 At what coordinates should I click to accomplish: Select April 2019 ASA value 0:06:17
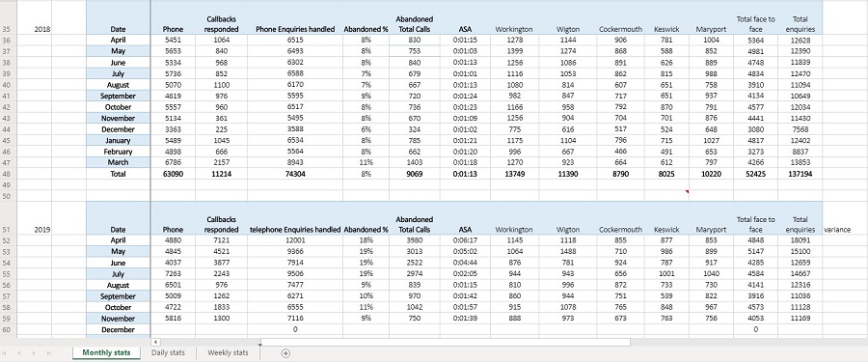(465, 240)
